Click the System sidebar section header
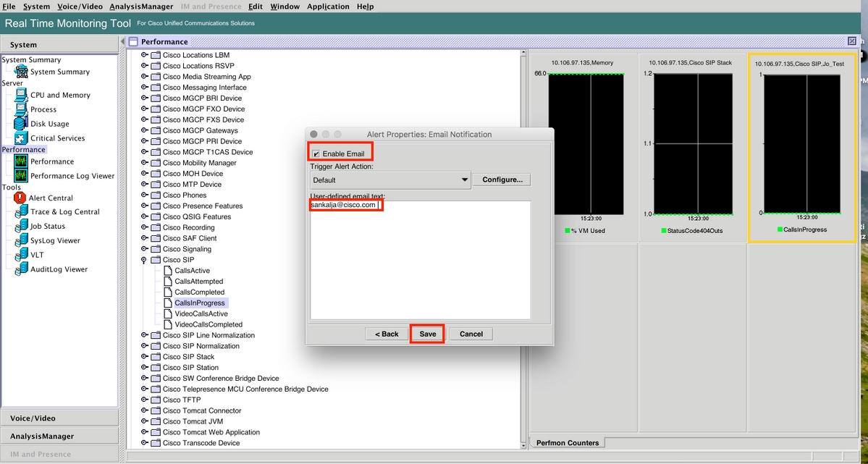The height and width of the screenshot is (464, 868). click(60, 45)
